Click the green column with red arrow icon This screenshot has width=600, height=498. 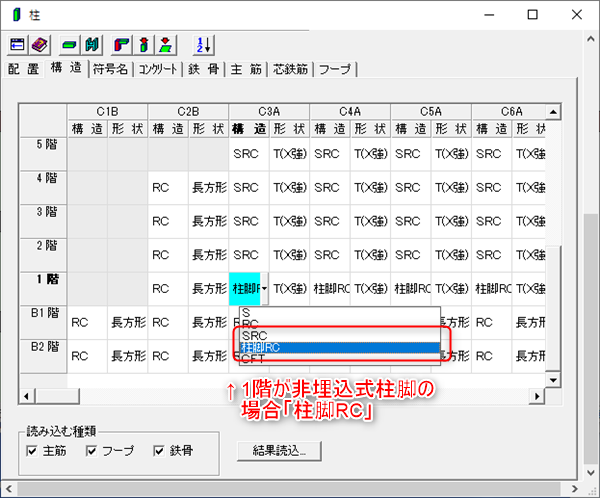coord(144,45)
